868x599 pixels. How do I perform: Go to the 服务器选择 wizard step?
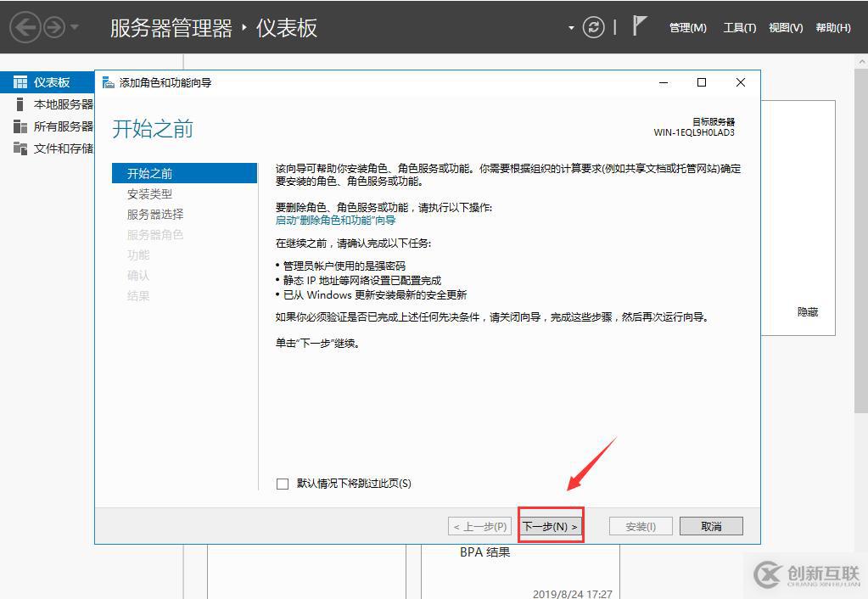pos(155,215)
